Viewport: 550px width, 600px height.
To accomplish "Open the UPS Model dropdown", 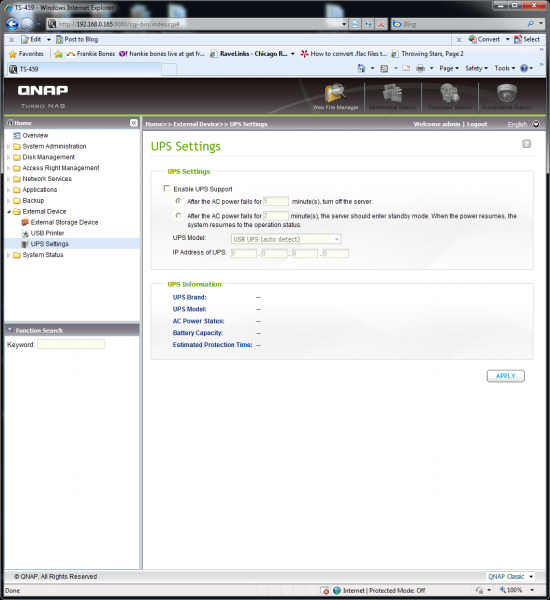I will click(x=286, y=239).
